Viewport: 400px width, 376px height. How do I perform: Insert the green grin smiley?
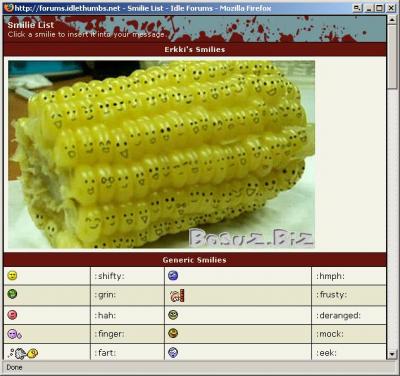(x=12, y=294)
